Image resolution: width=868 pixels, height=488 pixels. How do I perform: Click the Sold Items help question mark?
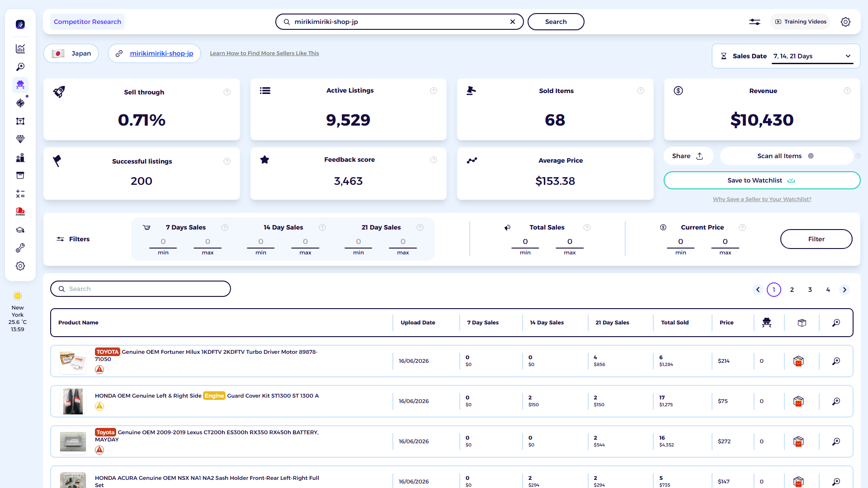pyautogui.click(x=641, y=91)
